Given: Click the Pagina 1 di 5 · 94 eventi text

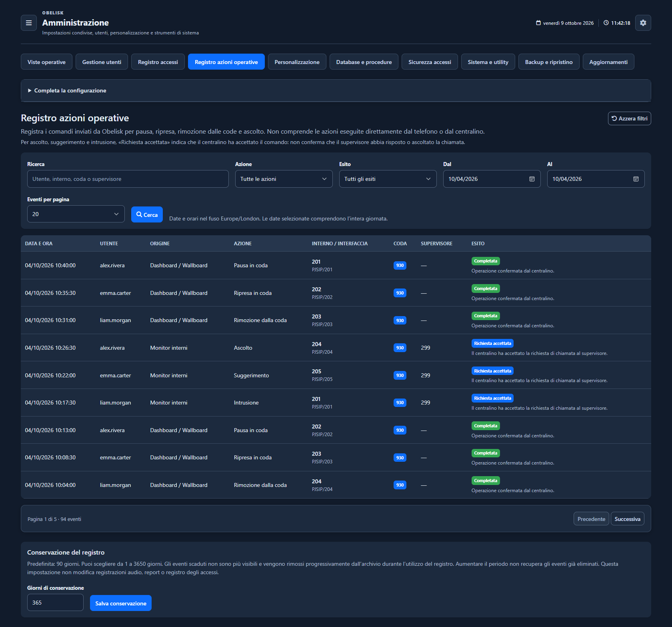Looking at the screenshot, I should [54, 519].
